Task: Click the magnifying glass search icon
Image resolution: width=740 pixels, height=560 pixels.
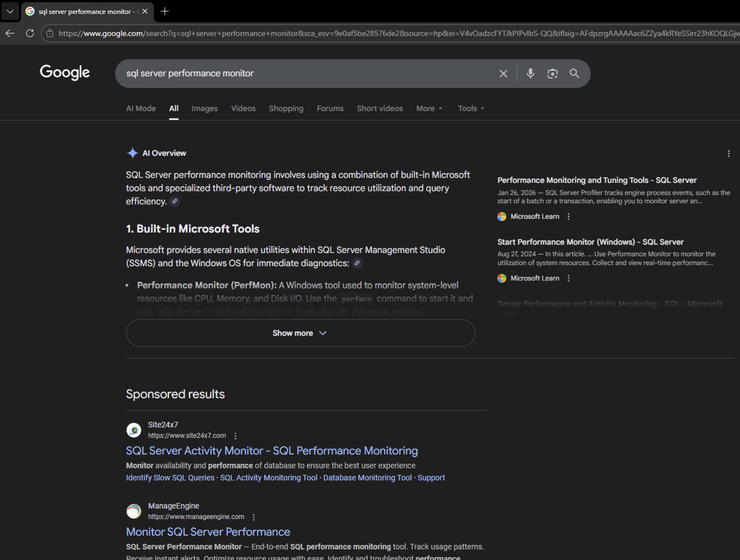Action: point(574,73)
